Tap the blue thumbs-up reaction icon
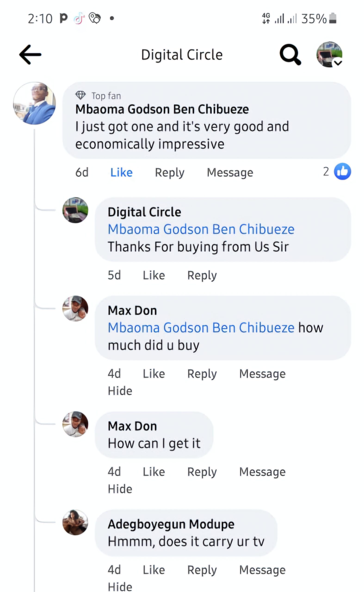The height and width of the screenshot is (592, 364). [x=342, y=171]
